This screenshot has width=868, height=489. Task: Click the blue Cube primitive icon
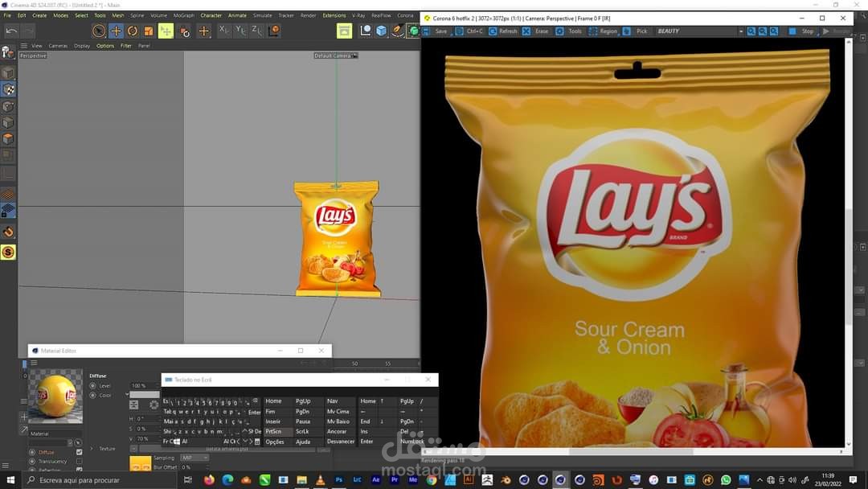point(382,31)
